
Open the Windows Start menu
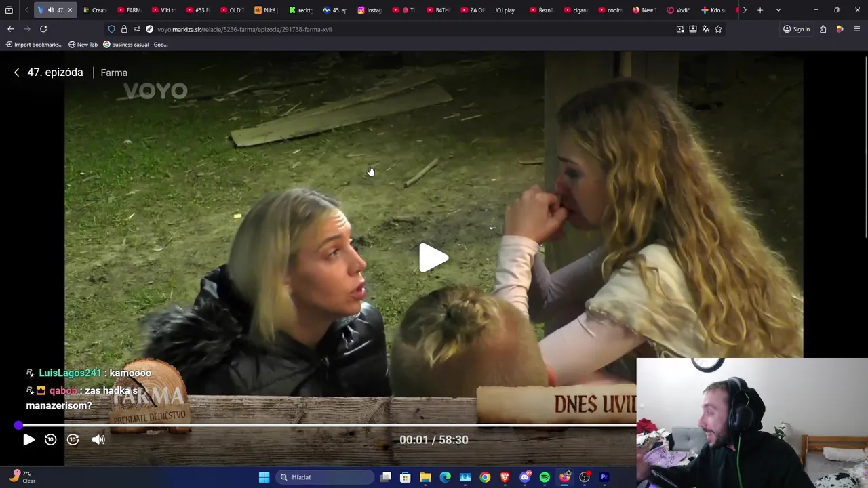coord(264,477)
